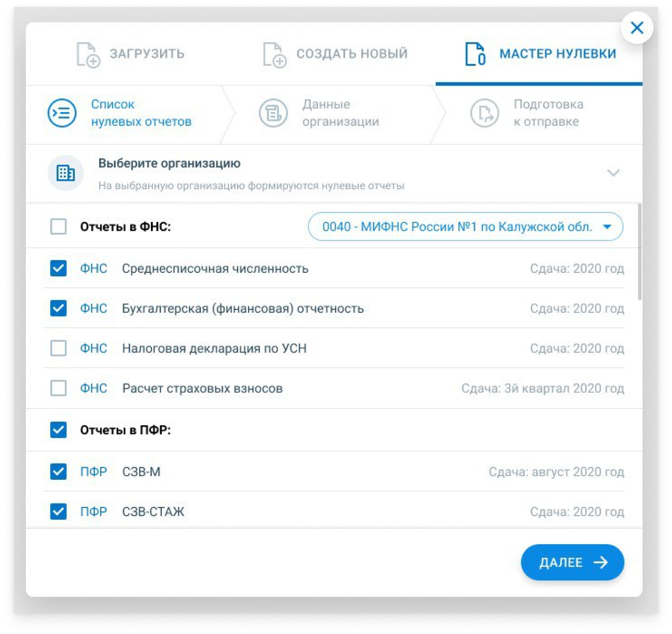Click the Данные организации step icon
Screen dimensions: 672x634
pyautogui.click(x=273, y=113)
